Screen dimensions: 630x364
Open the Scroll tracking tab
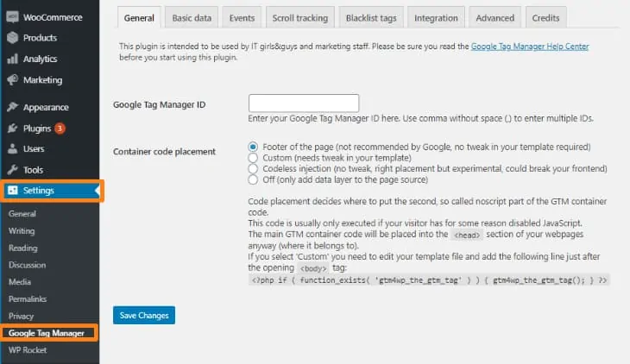coord(300,17)
